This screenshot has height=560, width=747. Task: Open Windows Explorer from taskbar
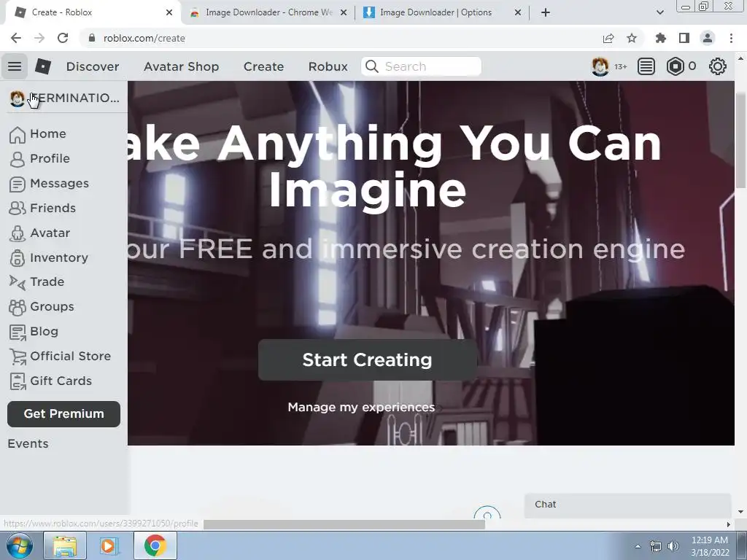click(65, 546)
